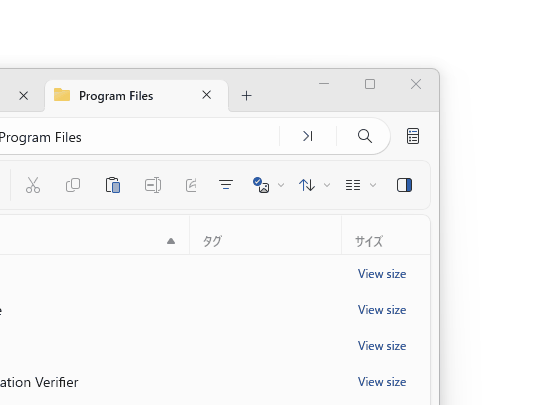The image size is (540, 405).
Task: Click the Rename icon
Action: [x=153, y=185]
